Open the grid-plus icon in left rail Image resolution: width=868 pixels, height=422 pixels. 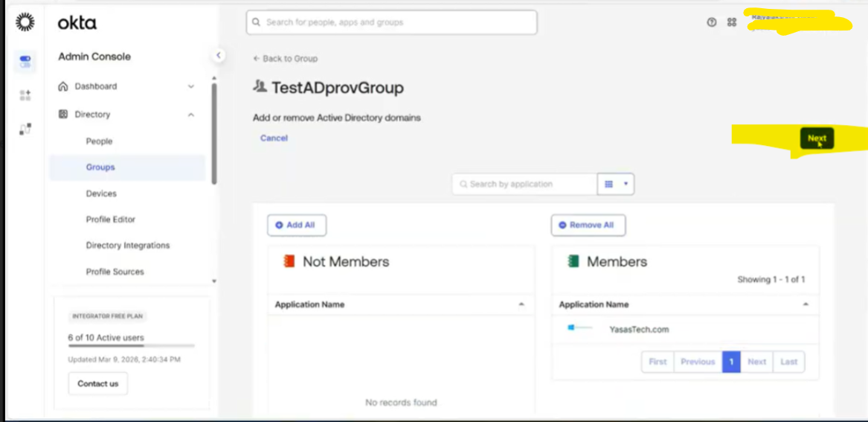25,95
